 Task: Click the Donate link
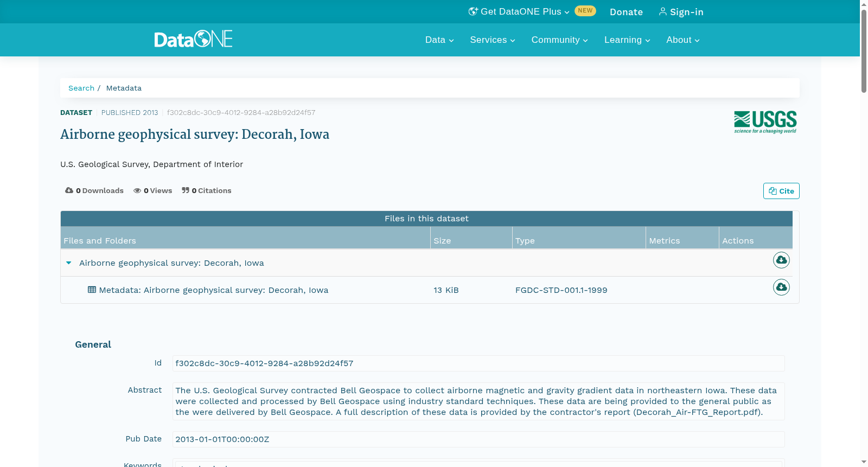(x=626, y=12)
